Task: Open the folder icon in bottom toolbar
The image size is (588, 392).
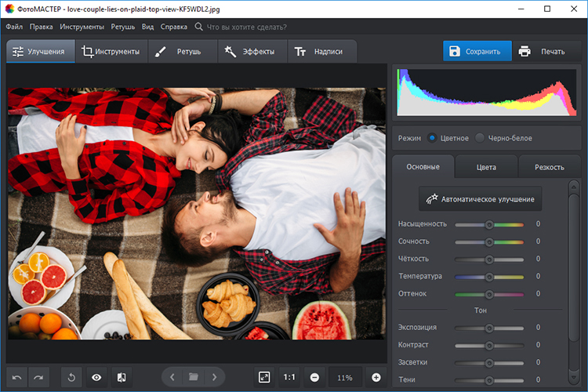Action: (193, 377)
